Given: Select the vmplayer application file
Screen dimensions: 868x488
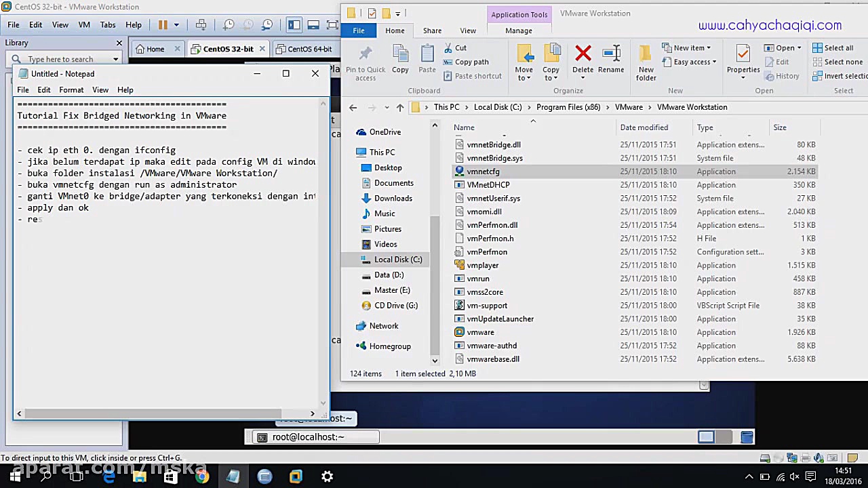Looking at the screenshot, I should tap(483, 265).
